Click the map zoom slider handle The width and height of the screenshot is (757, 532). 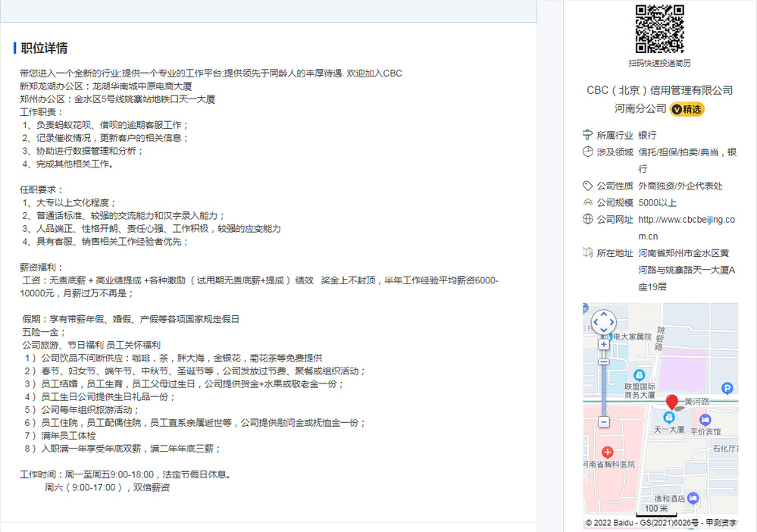[x=603, y=361]
